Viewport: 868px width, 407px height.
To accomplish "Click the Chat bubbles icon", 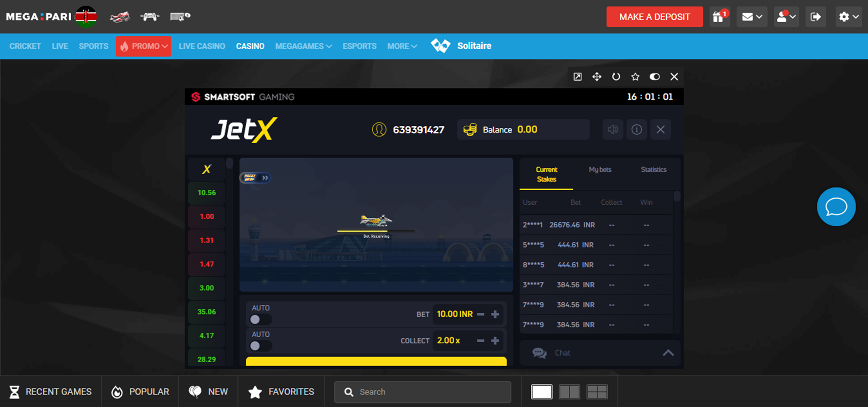I will pos(539,353).
